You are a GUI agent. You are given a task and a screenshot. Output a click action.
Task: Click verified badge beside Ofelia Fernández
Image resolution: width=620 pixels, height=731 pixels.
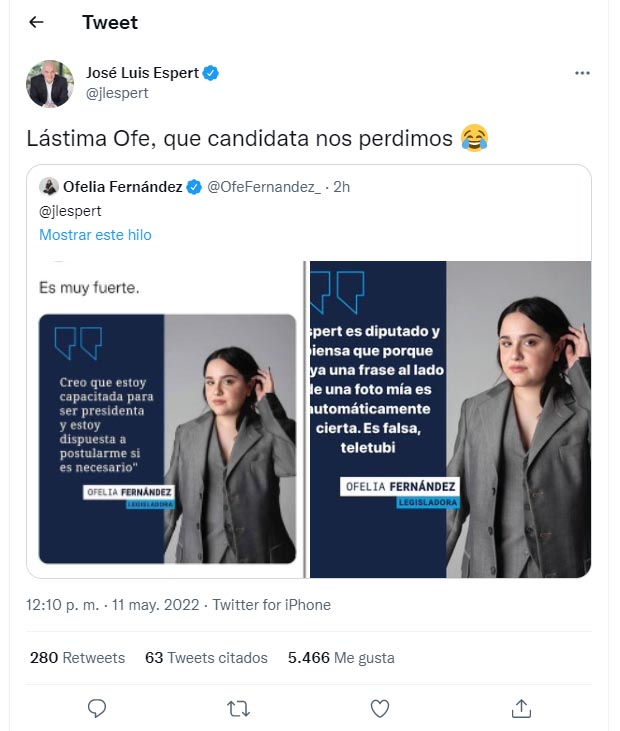[192, 187]
